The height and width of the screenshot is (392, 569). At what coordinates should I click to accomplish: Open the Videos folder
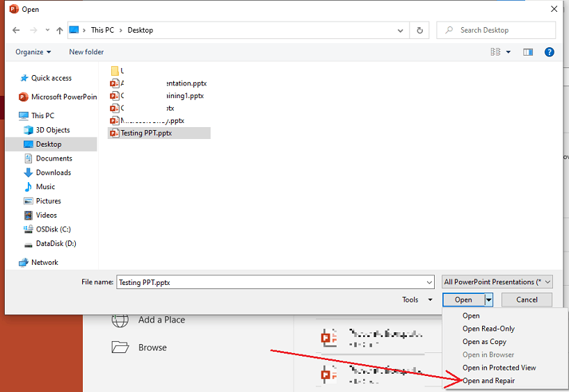[40, 215]
